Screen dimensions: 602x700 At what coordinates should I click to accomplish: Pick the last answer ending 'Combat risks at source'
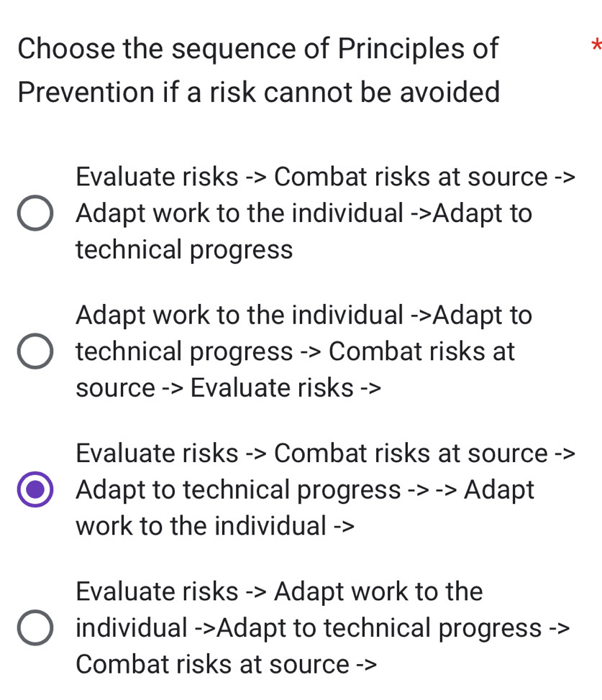pos(35,627)
